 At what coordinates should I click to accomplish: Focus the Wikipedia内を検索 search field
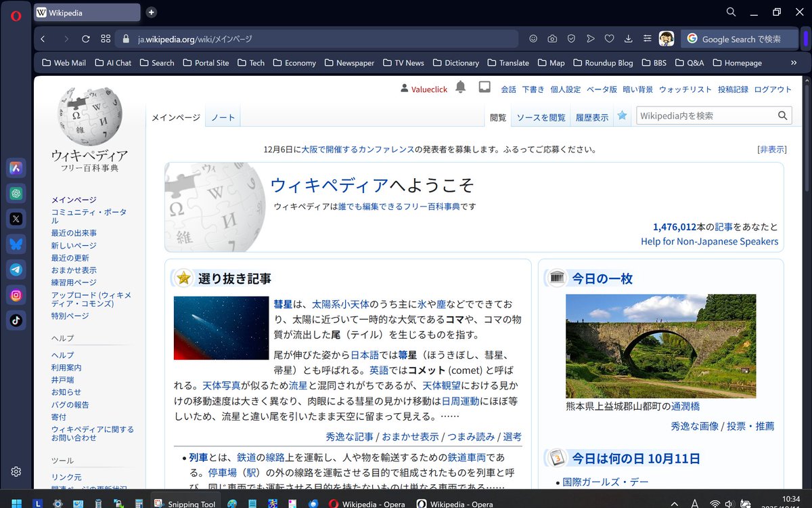705,116
